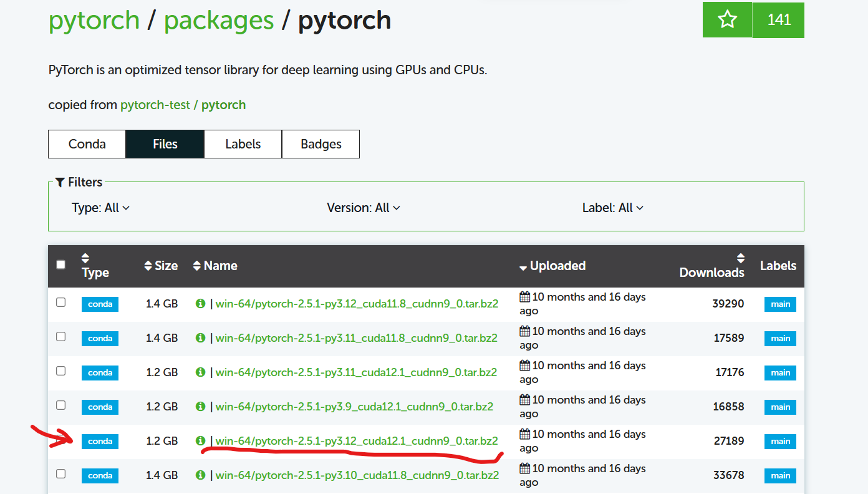Viewport: 868px width, 494px height.
Task: Click the star icon to favorite the package
Action: [x=726, y=19]
